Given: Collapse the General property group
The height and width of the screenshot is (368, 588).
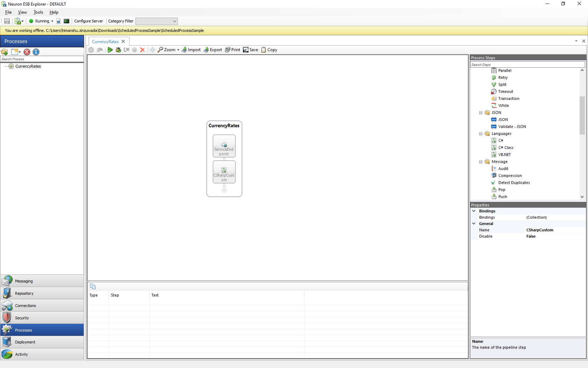Looking at the screenshot, I should [x=474, y=224].
